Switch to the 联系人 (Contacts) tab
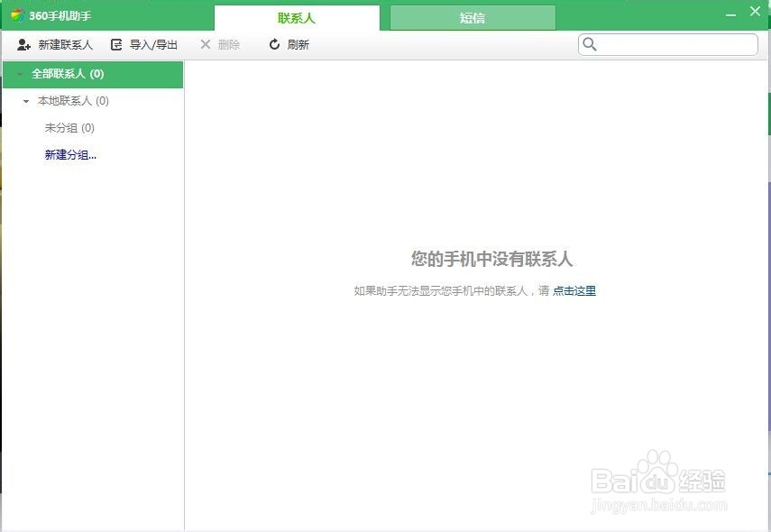771x532 pixels. pyautogui.click(x=296, y=16)
